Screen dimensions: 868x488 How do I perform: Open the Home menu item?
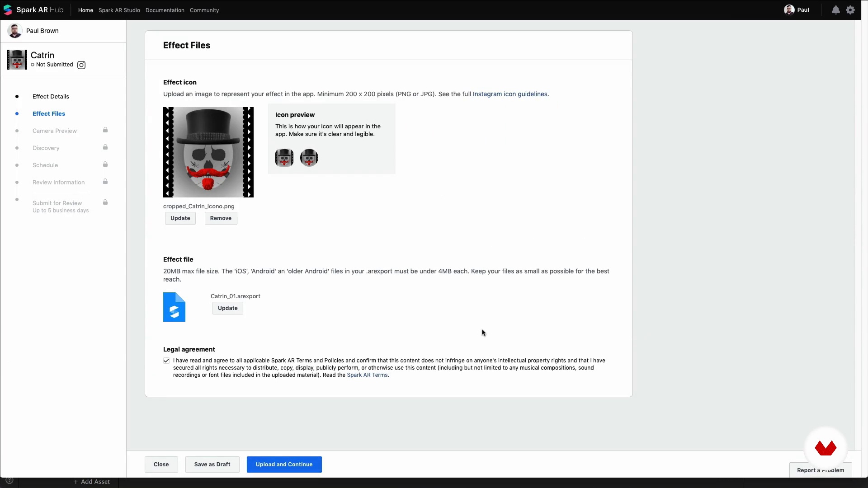(85, 10)
